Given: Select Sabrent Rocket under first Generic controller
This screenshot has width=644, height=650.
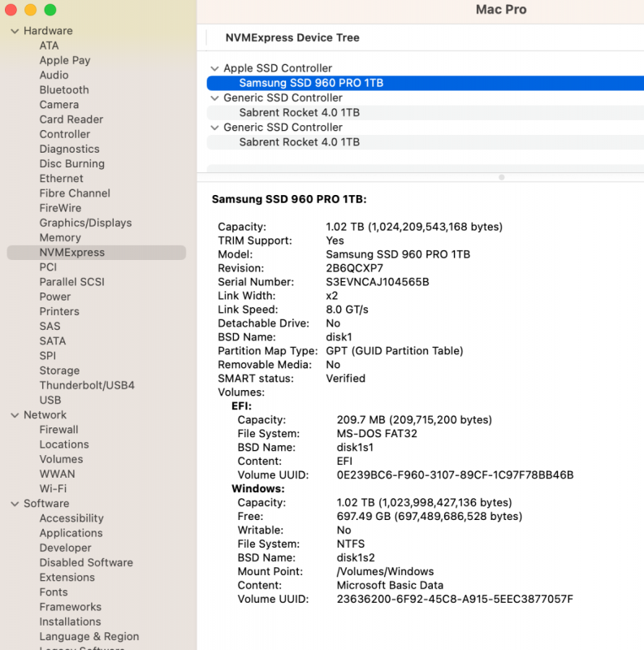Looking at the screenshot, I should (426, 112).
